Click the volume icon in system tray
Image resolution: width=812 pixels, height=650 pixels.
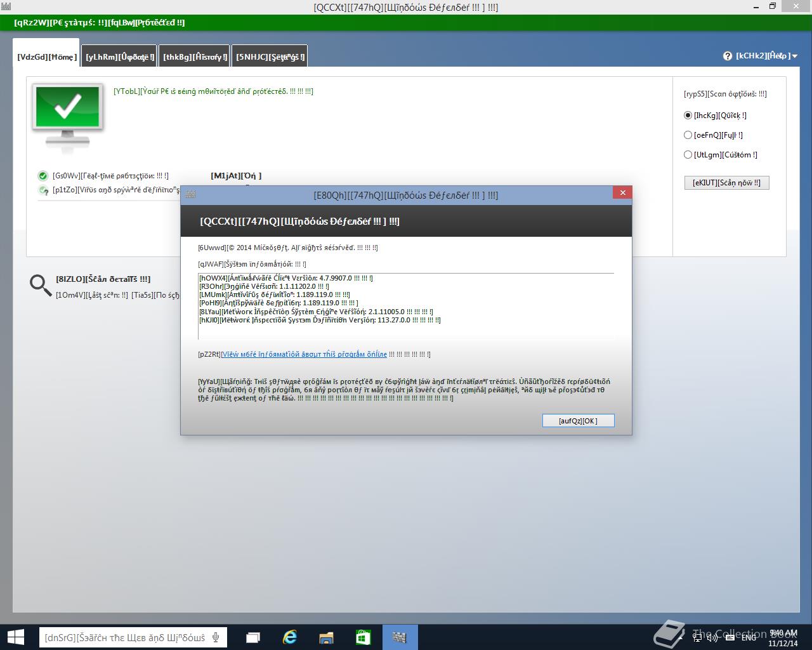(x=712, y=637)
